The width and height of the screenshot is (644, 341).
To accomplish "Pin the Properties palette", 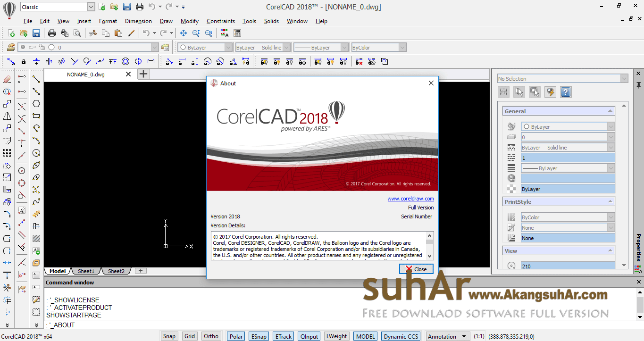I will click(x=638, y=85).
